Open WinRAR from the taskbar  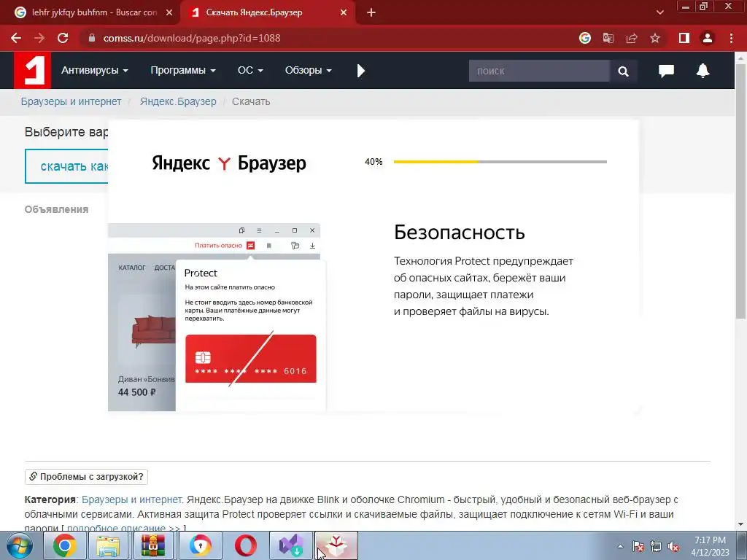(153, 545)
